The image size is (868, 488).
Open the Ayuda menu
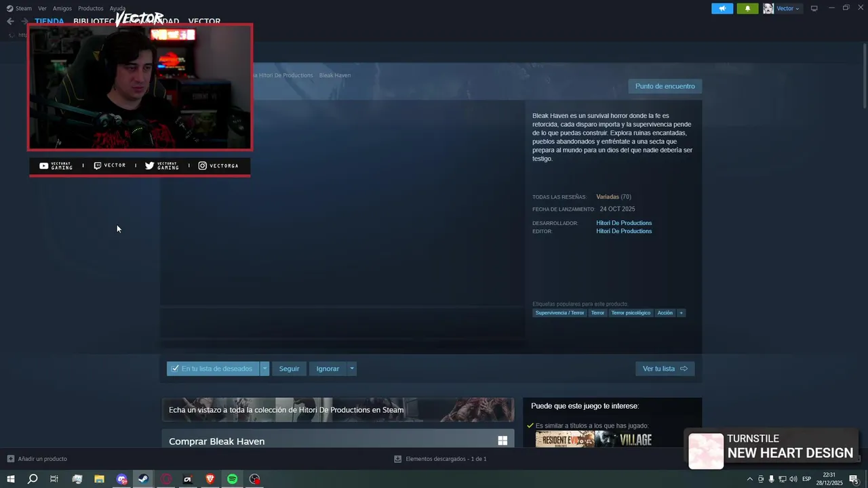tap(117, 8)
